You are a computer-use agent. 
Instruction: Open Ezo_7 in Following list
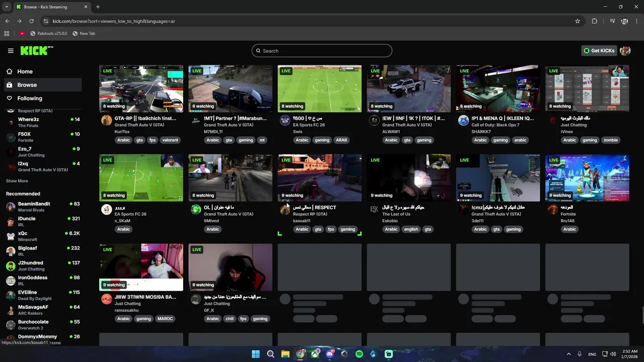(x=43, y=152)
